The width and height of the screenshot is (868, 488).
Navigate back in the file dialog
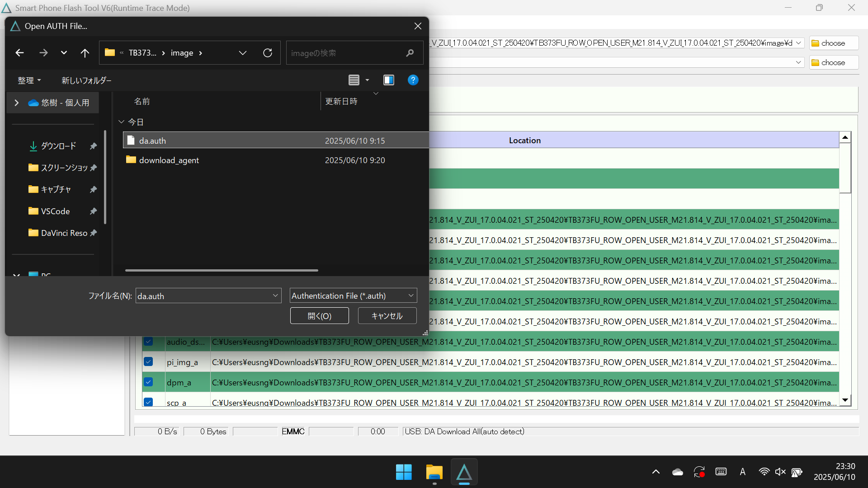tap(19, 52)
